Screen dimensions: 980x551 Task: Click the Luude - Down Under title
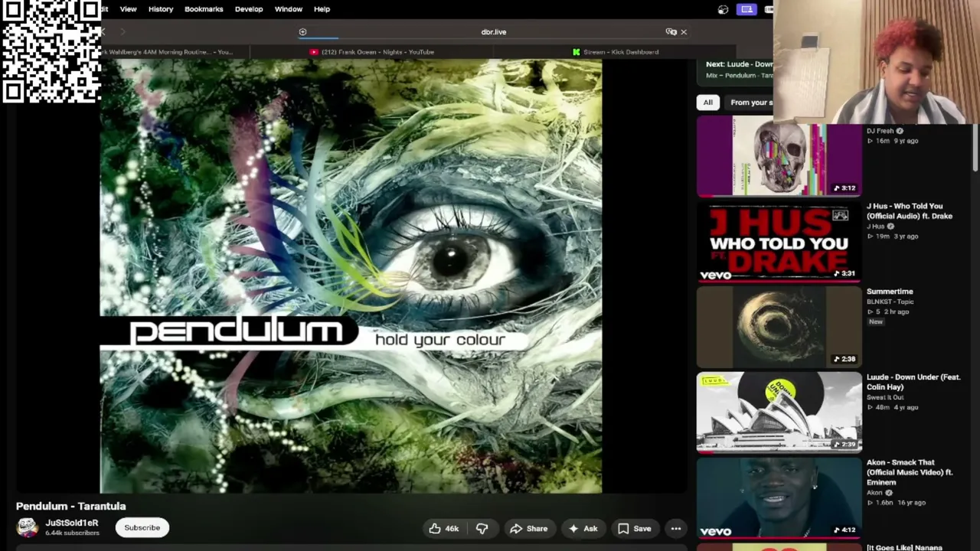[913, 382]
